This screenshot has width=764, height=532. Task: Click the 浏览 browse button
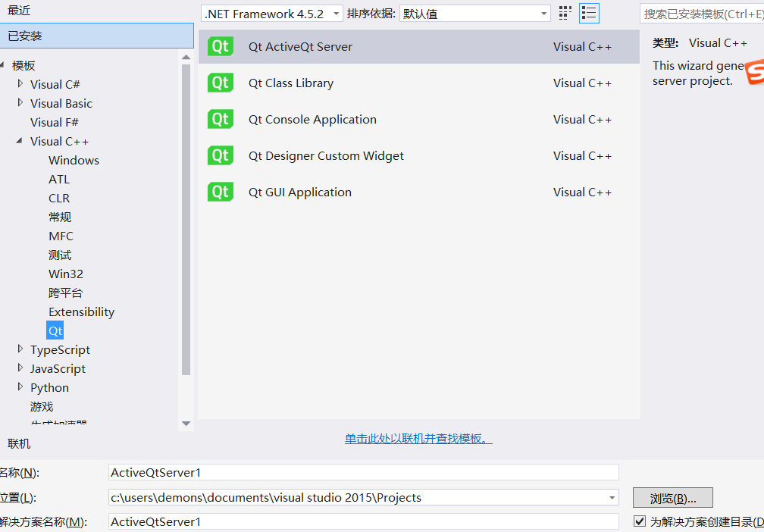tap(672, 498)
